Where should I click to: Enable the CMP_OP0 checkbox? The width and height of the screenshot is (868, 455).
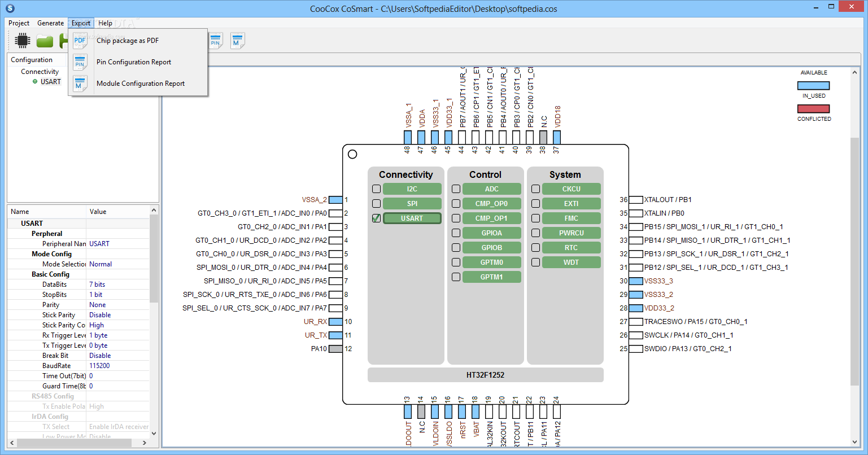pos(456,204)
